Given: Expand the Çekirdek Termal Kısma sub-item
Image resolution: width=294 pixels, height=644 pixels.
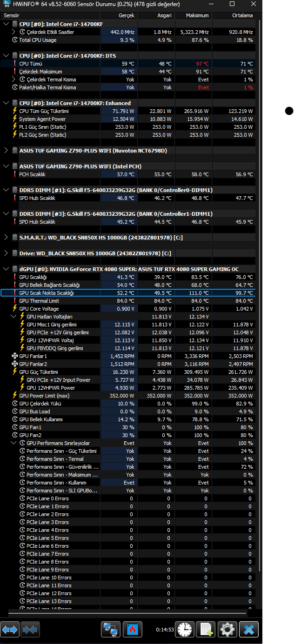Looking at the screenshot, I should pos(13,80).
